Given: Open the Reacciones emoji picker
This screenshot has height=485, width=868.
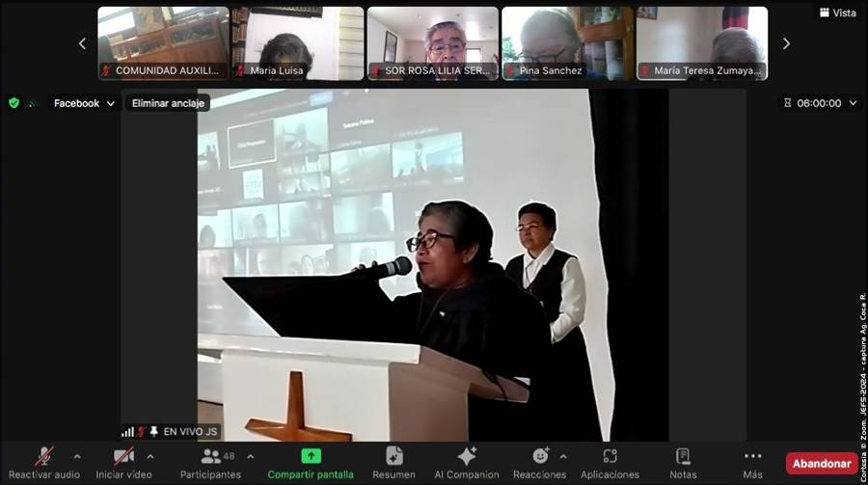Looking at the screenshot, I should click(x=540, y=464).
